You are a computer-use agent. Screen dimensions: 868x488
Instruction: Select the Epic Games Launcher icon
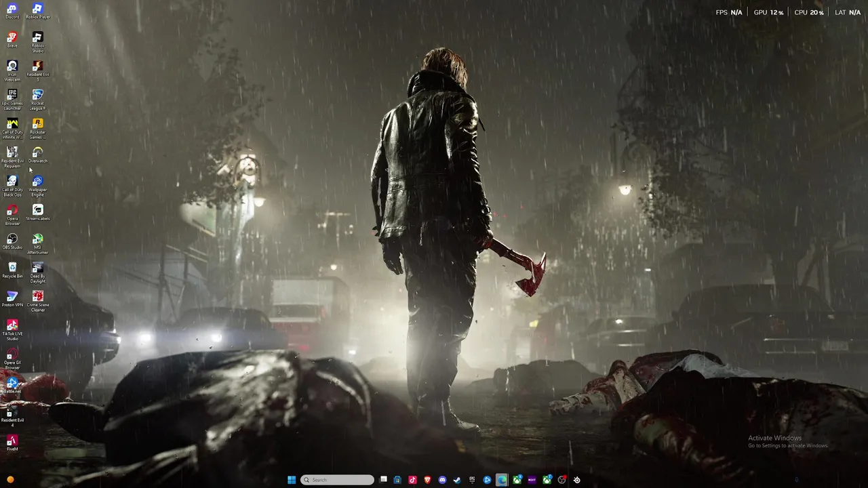click(x=12, y=100)
